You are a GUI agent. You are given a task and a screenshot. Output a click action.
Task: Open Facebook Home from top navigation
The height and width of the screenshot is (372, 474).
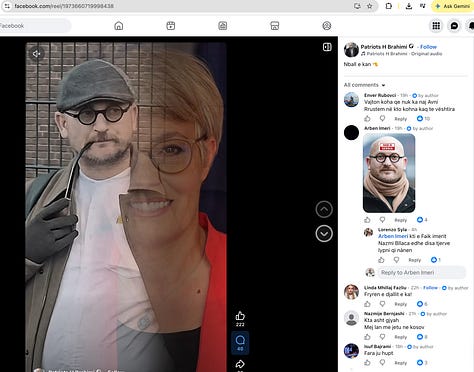[x=119, y=26]
